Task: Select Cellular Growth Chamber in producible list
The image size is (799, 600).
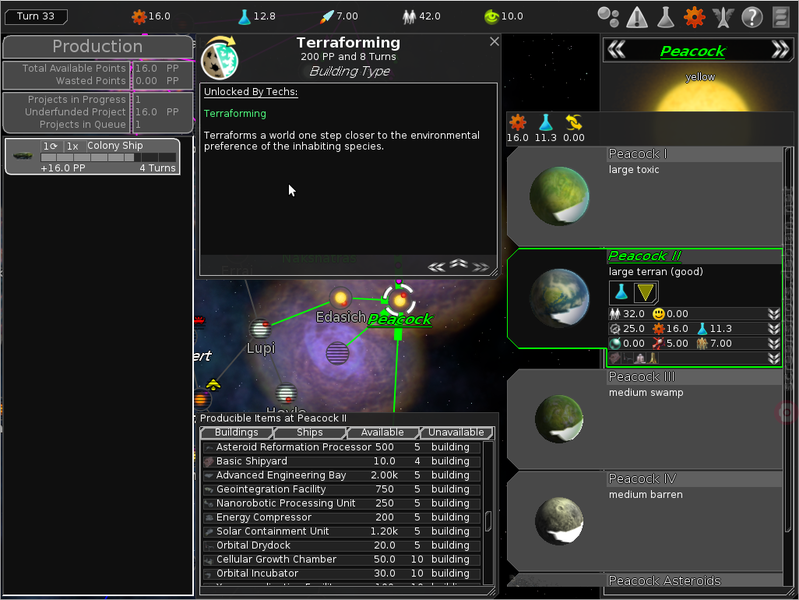Action: [x=342, y=560]
